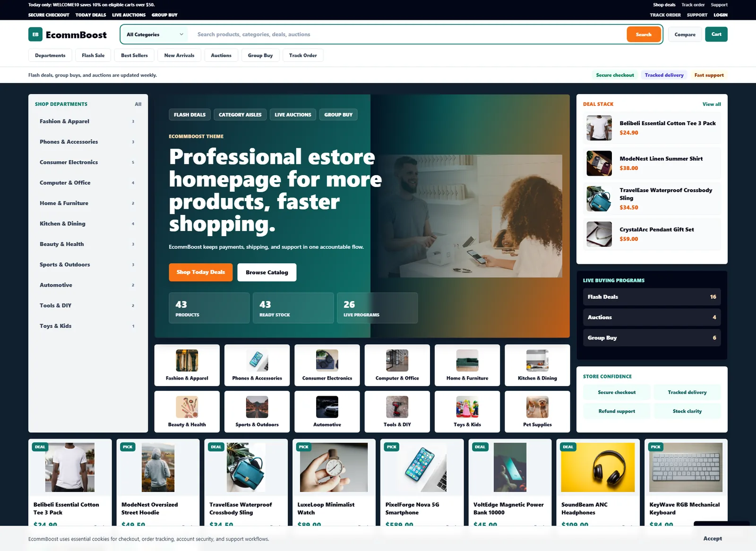Open Phones & Accessories in sidebar departments
Screen dimensions: 756x551
coord(87,142)
